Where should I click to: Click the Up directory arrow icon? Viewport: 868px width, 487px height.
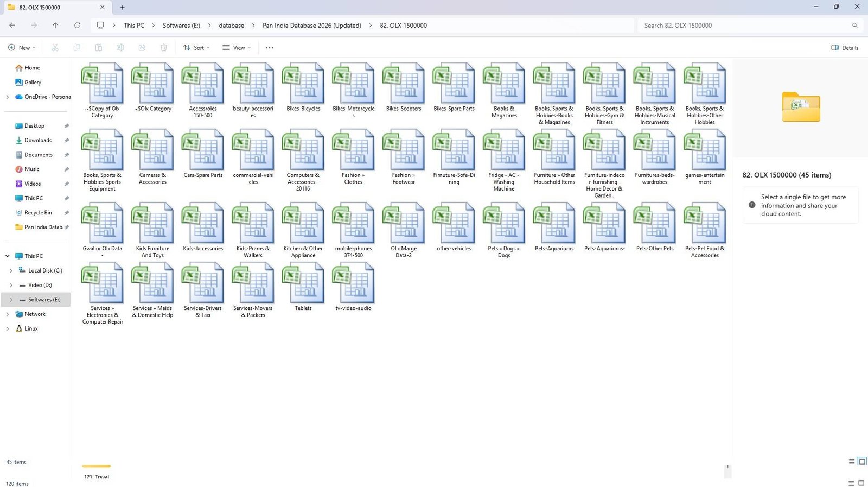(55, 26)
